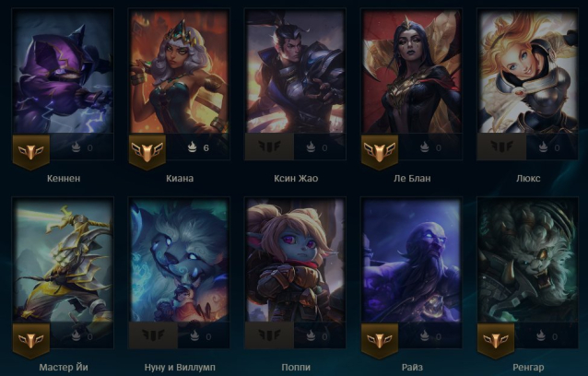The height and width of the screenshot is (376, 588).
Task: Open the Поппи champion portrait
Action: (x=296, y=260)
